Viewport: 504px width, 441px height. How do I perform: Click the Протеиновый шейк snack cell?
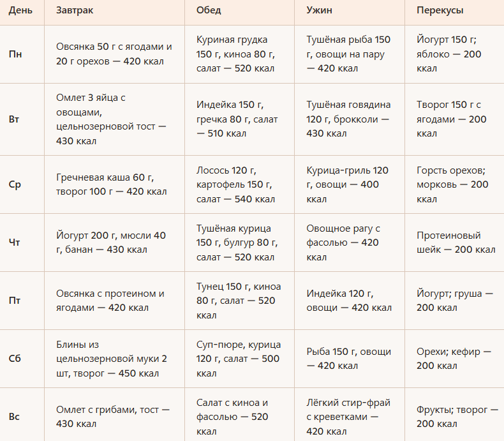[x=454, y=243]
